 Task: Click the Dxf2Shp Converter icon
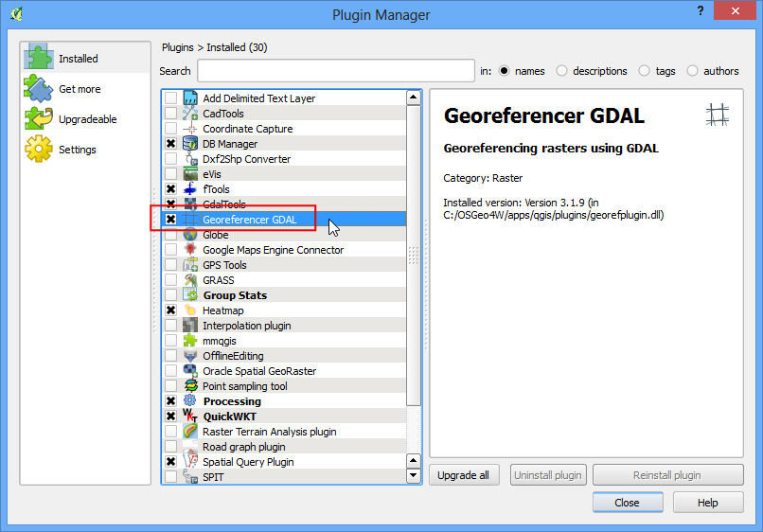pos(189,159)
